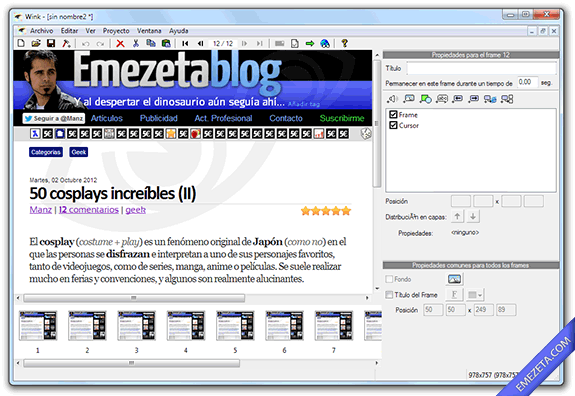Create a new project with the blank page icon
This screenshot has width=575, height=396.
click(x=21, y=44)
